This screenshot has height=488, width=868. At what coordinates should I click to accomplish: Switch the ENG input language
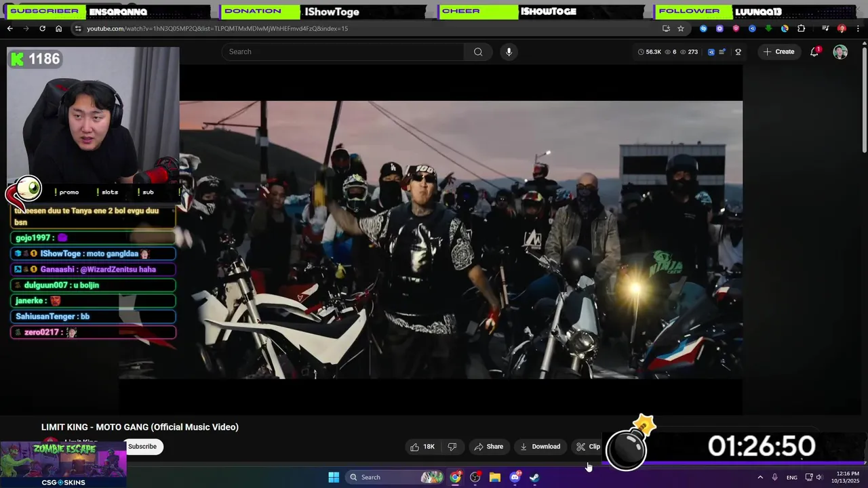(x=792, y=477)
